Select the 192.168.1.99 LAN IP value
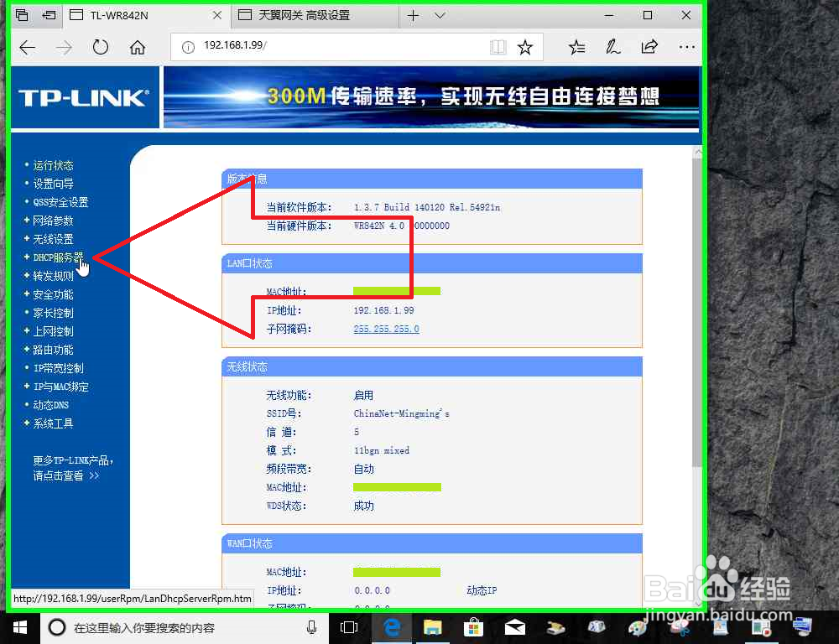839x644 pixels. [x=383, y=310]
